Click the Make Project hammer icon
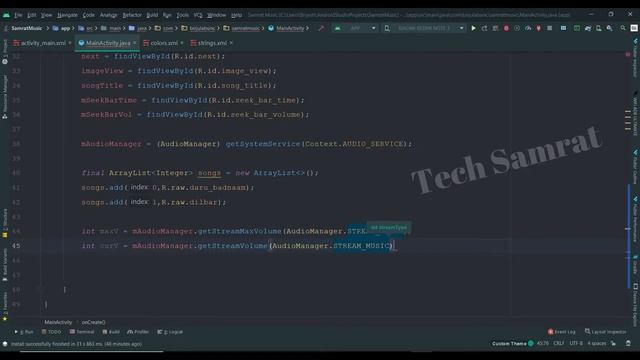The image size is (640, 360). [x=321, y=28]
